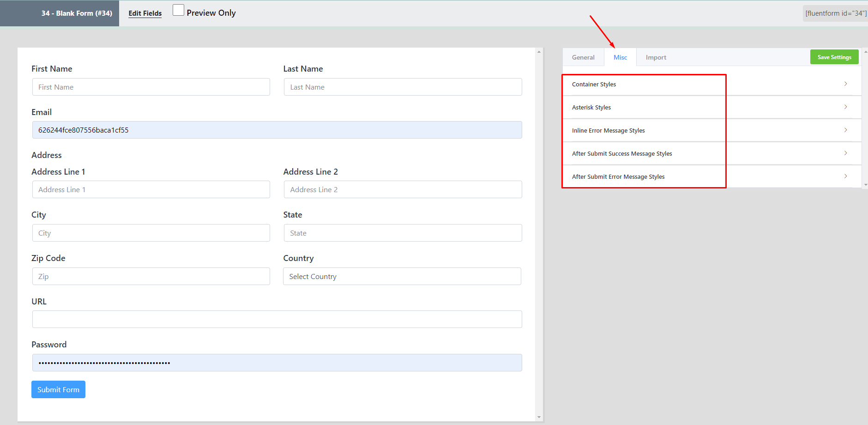Click the Container Styles chevron arrow
Viewport: 868px width, 425px height.
pos(845,84)
